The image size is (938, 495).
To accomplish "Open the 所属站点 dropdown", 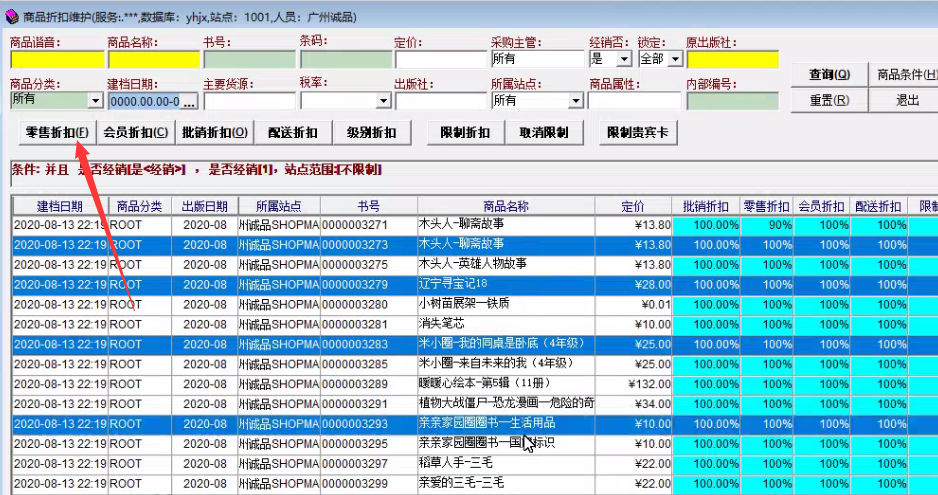I will click(575, 101).
